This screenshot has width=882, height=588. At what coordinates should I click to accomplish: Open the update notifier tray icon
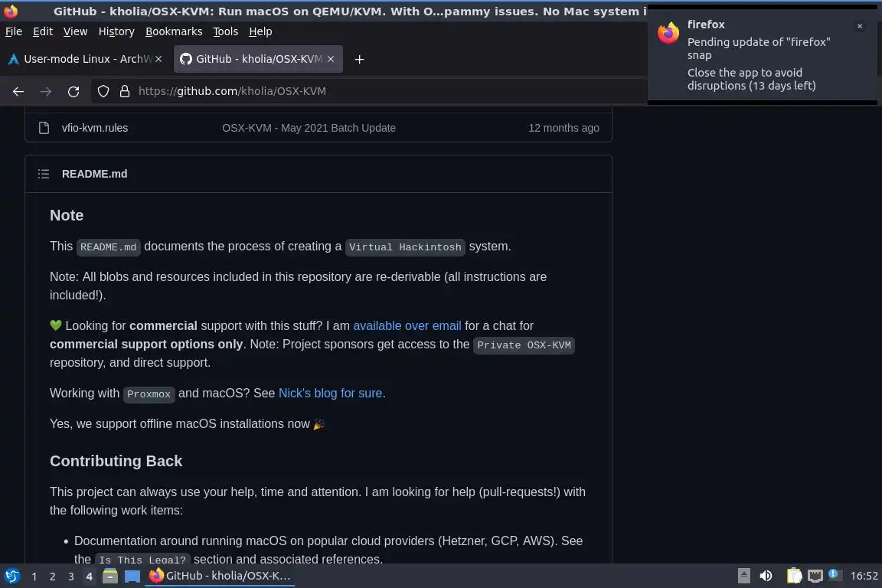coord(835,575)
